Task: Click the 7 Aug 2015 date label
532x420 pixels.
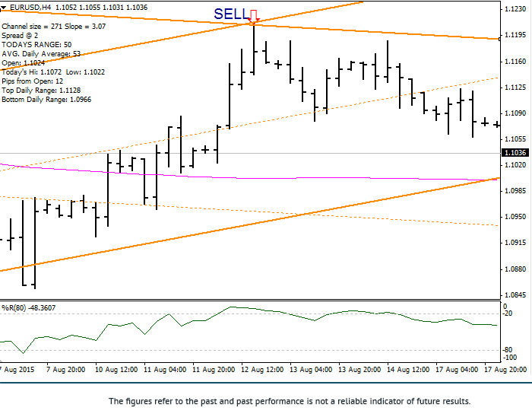Action: coord(17,369)
